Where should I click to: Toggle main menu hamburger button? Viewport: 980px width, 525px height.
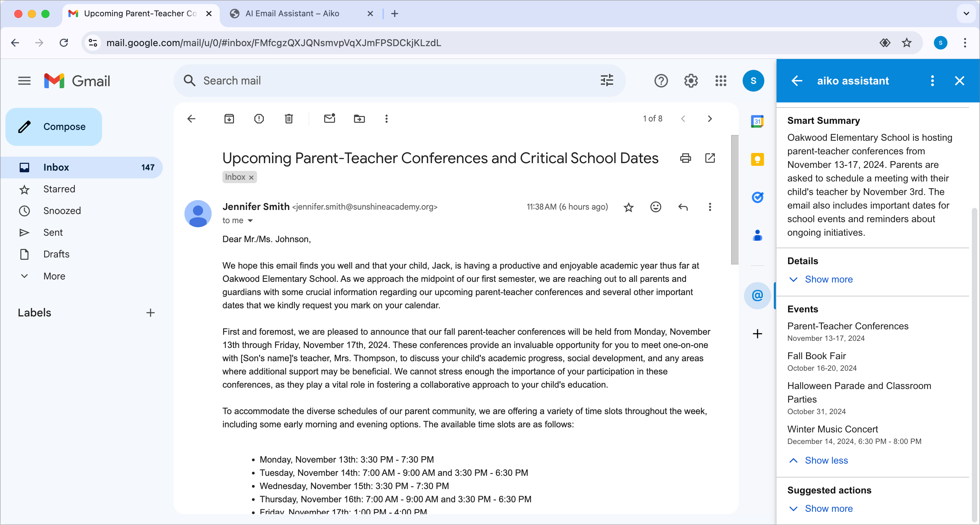(x=24, y=81)
